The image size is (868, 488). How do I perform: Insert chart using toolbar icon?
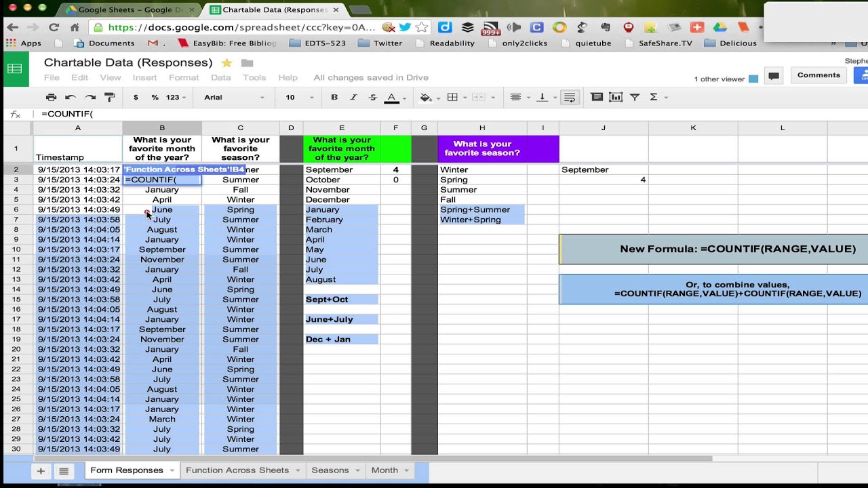click(616, 98)
